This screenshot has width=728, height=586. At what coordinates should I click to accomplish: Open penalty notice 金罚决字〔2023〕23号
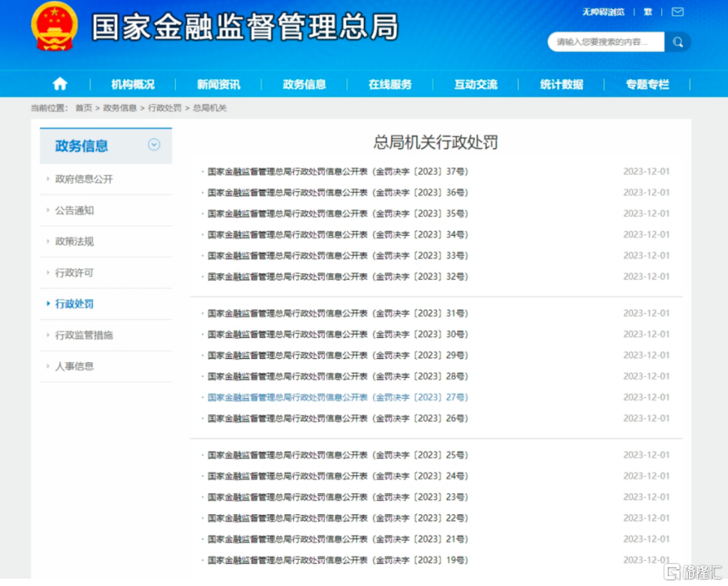[338, 497]
